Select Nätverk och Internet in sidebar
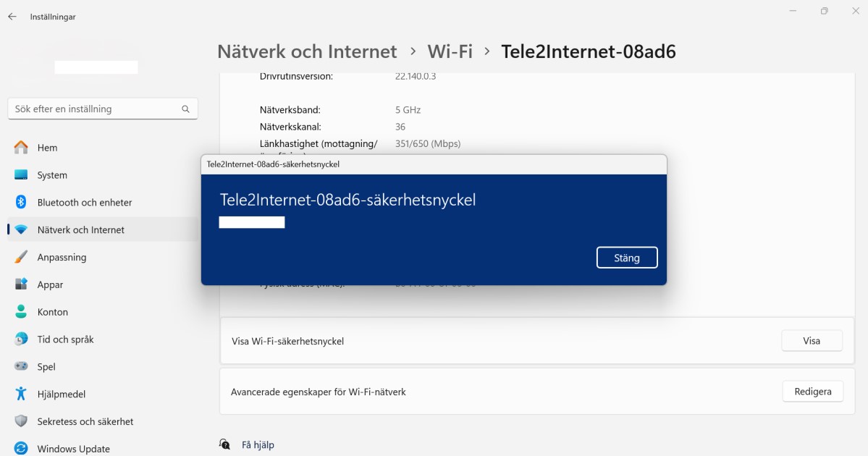This screenshot has height=456, width=868. click(103, 229)
